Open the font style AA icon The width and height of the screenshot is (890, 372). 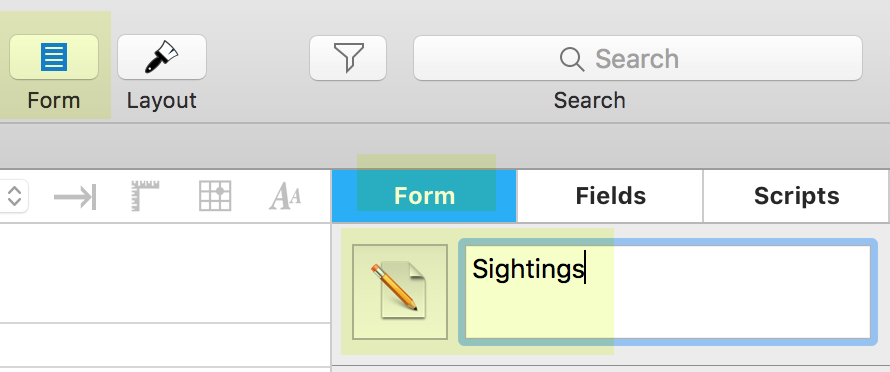tap(285, 197)
